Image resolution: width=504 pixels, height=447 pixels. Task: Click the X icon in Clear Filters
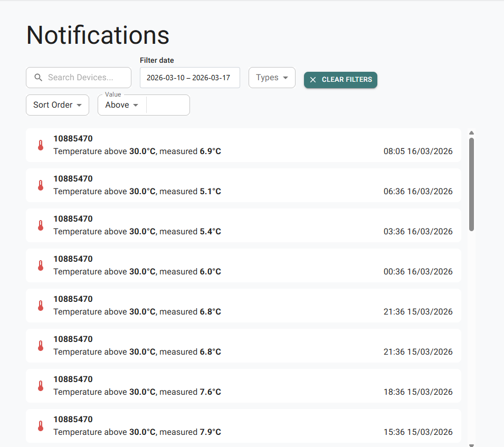313,80
